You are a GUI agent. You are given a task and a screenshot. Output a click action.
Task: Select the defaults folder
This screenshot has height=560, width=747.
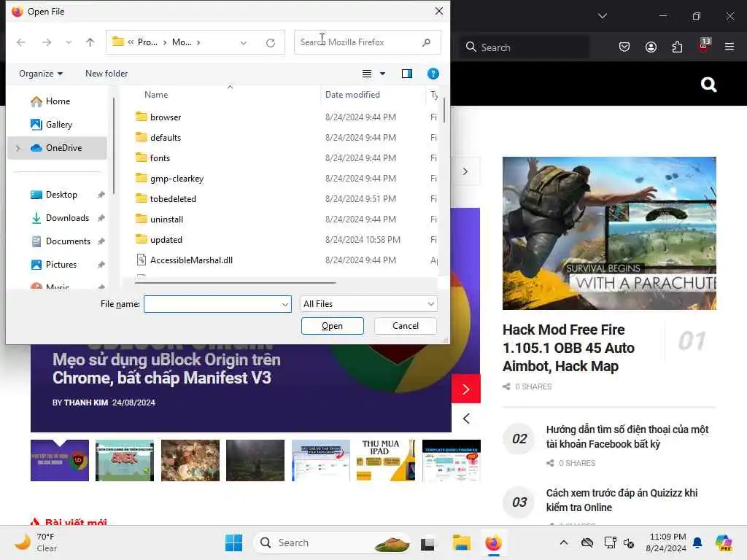pos(166,138)
